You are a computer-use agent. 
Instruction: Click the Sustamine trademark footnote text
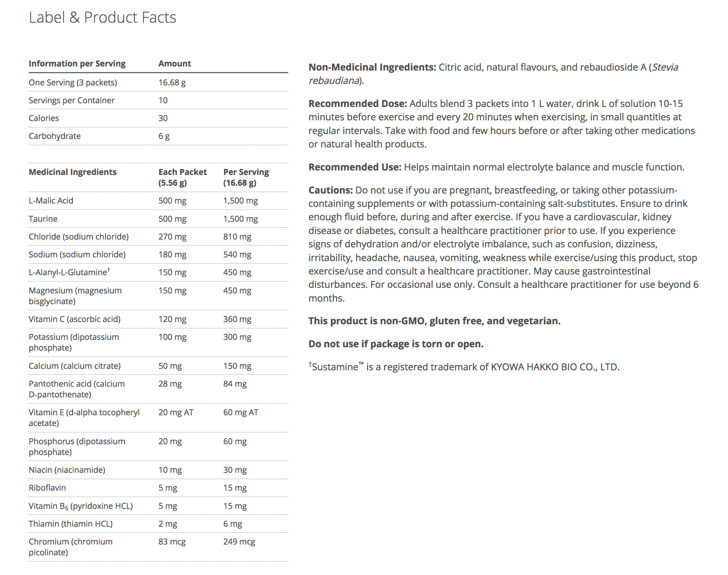[x=464, y=367]
